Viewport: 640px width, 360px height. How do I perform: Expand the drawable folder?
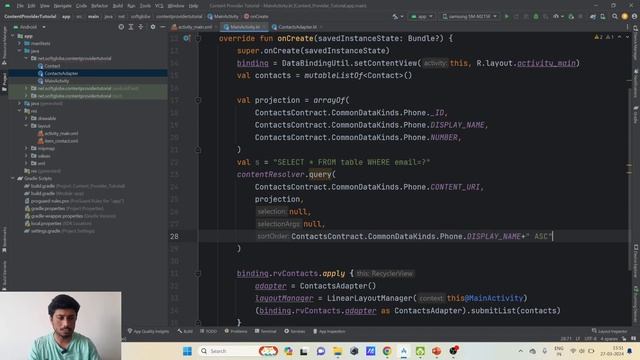tap(27, 118)
